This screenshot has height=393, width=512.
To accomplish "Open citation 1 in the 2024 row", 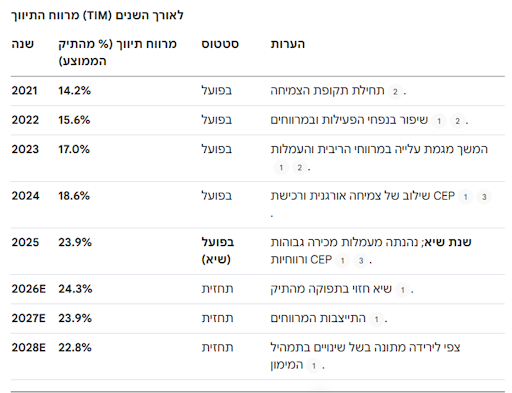I will click(466, 197).
